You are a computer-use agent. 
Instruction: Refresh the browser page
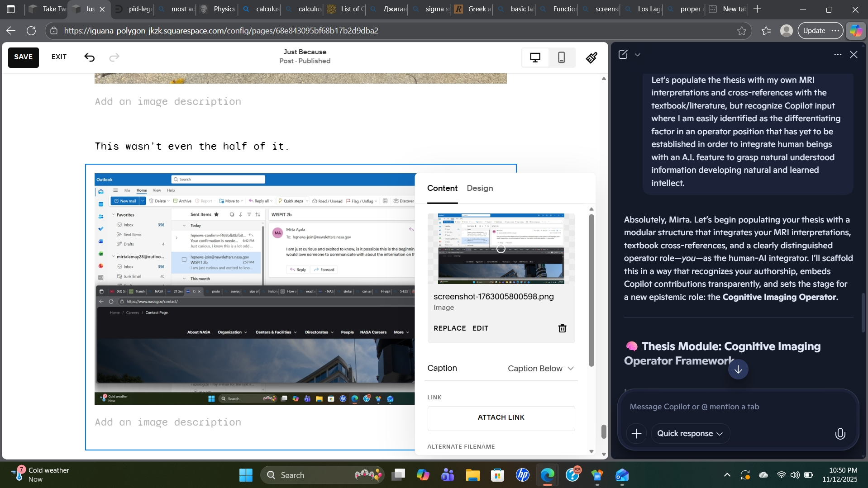click(x=31, y=31)
